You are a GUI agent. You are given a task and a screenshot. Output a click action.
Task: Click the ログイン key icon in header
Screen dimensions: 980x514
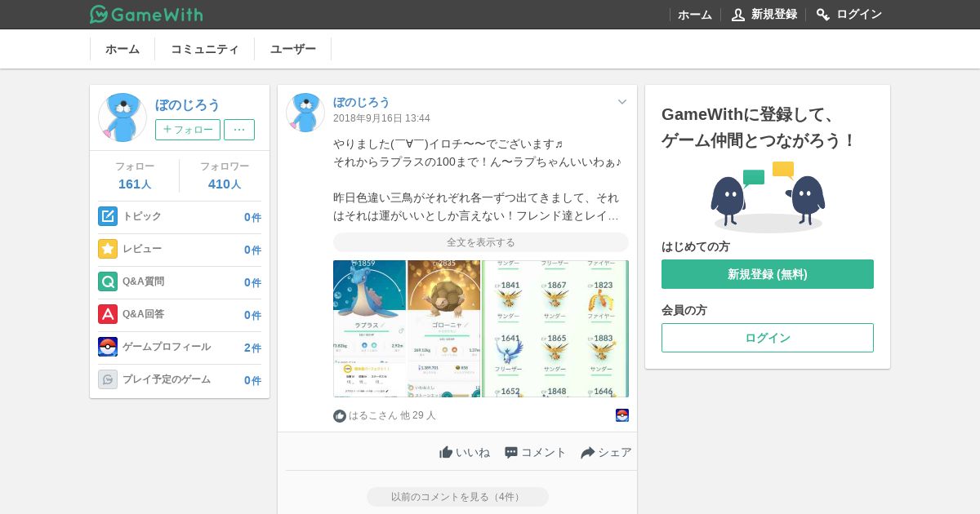[823, 15]
